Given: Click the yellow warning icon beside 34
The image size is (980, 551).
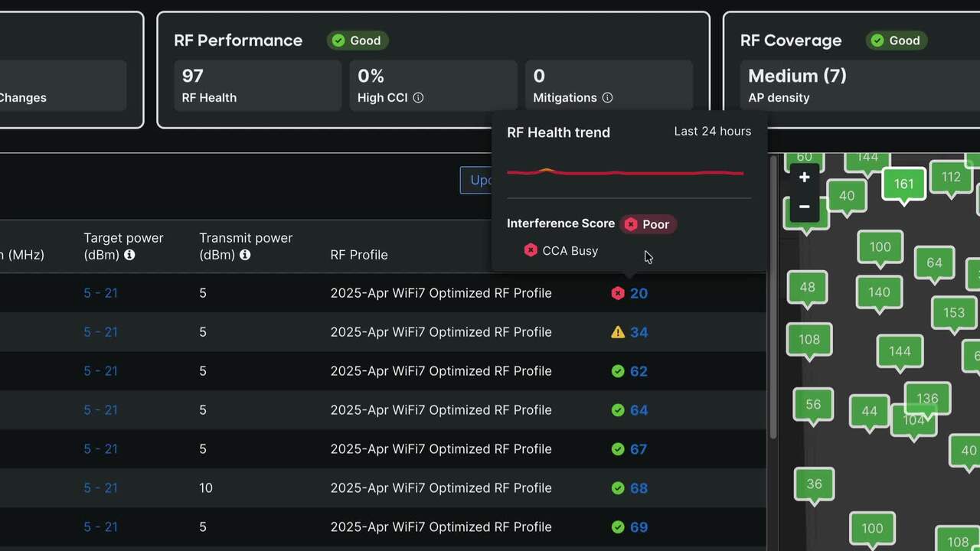Looking at the screenshot, I should click(618, 332).
